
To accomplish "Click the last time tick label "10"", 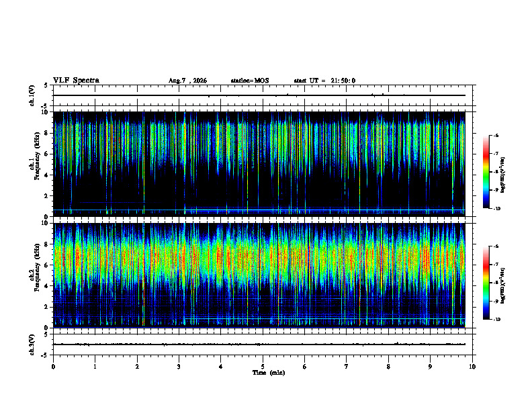I will pyautogui.click(x=472, y=367).
